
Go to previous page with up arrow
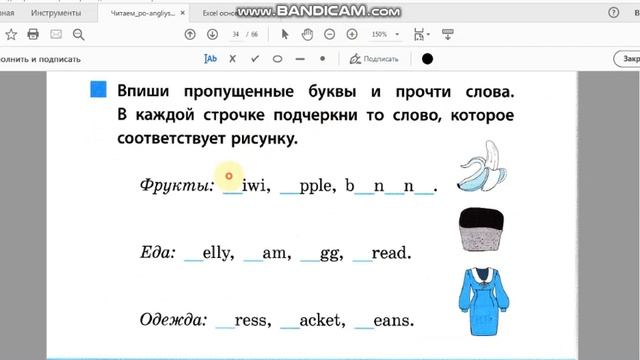click(190, 35)
